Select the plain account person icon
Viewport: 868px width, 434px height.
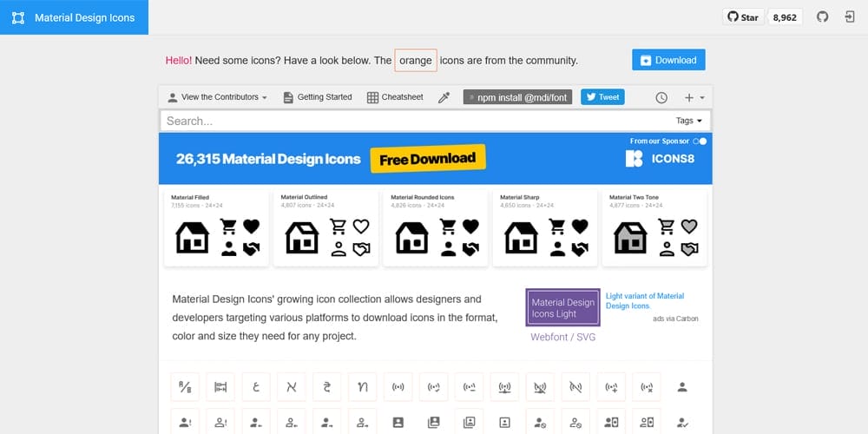pyautogui.click(x=682, y=387)
